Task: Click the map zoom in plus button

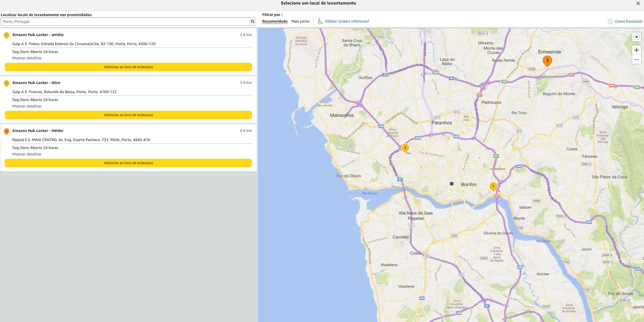Action: pos(636,50)
